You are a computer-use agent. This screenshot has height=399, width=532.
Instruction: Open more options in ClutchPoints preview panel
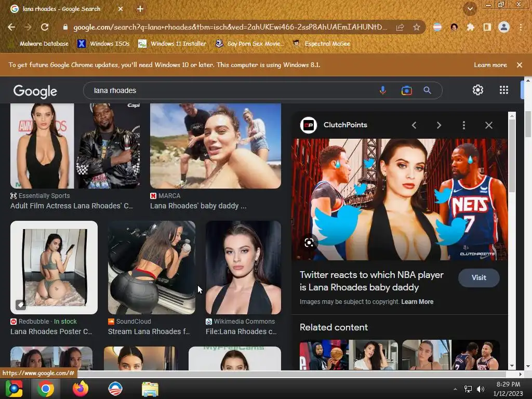[x=464, y=125]
